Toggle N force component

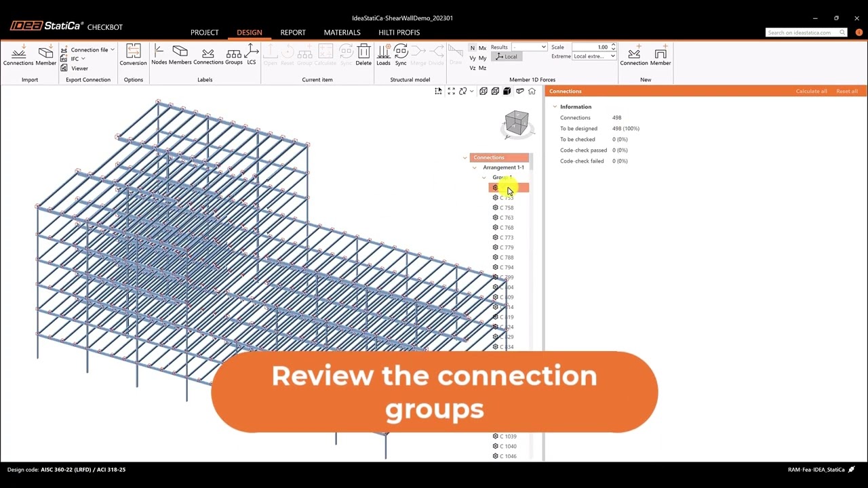pos(473,48)
